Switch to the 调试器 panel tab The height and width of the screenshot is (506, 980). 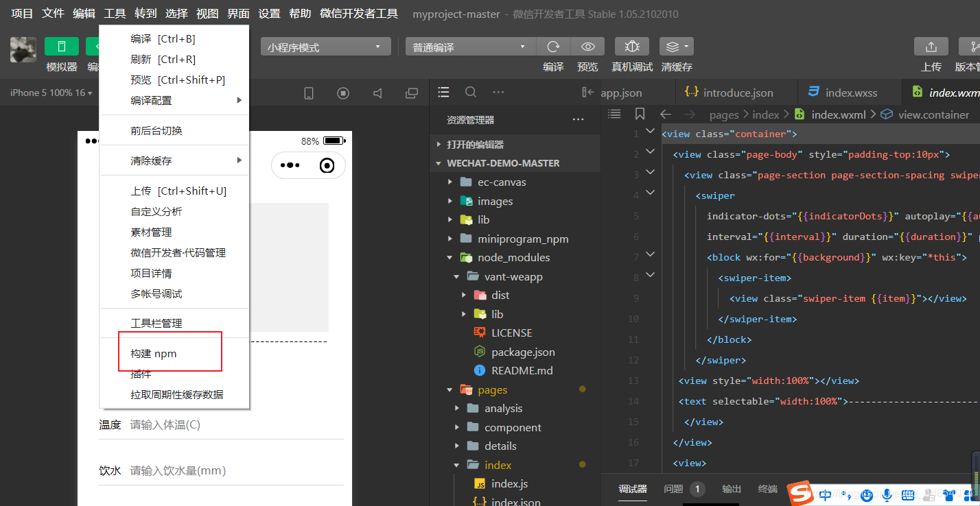633,489
